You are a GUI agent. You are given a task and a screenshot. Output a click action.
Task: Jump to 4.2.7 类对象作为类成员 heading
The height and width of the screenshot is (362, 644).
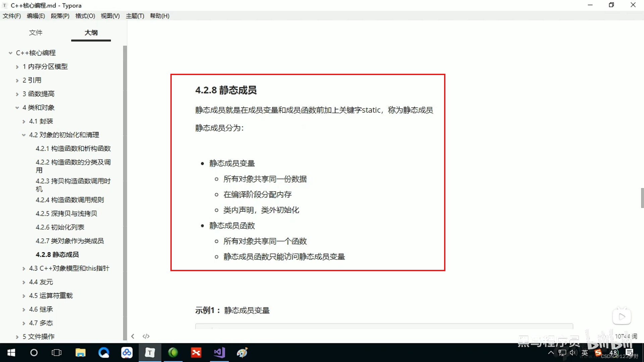click(70, 241)
